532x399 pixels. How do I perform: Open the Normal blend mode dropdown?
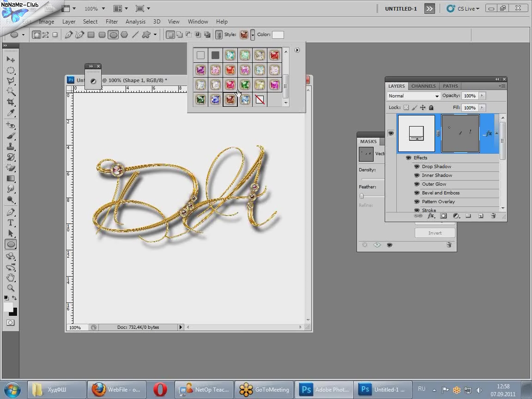click(413, 96)
